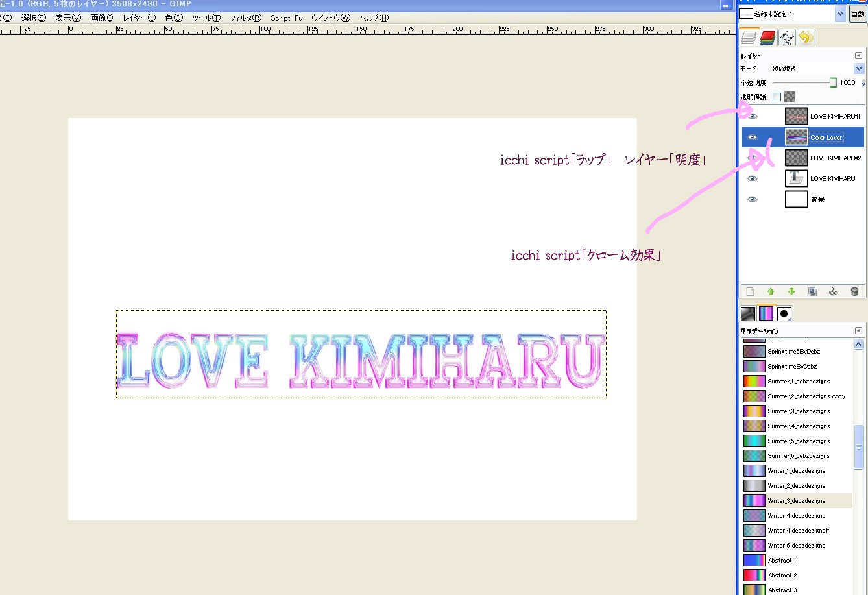Choose the Summer_5_debzdezigns gradient

click(797, 441)
